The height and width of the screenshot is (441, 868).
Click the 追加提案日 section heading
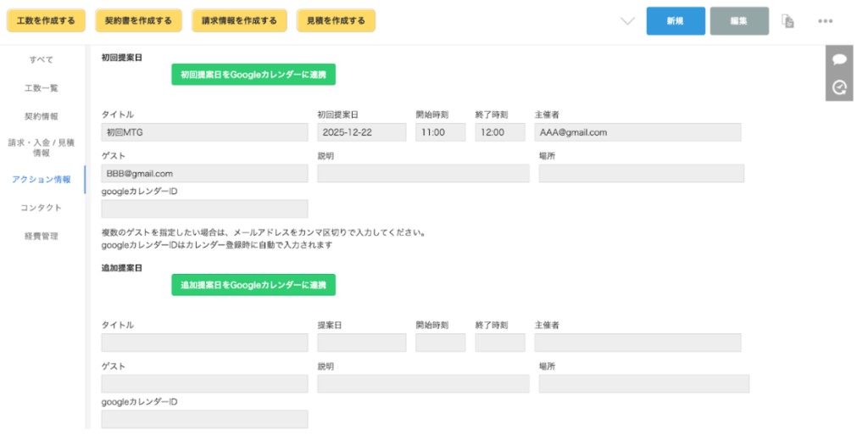click(122, 268)
